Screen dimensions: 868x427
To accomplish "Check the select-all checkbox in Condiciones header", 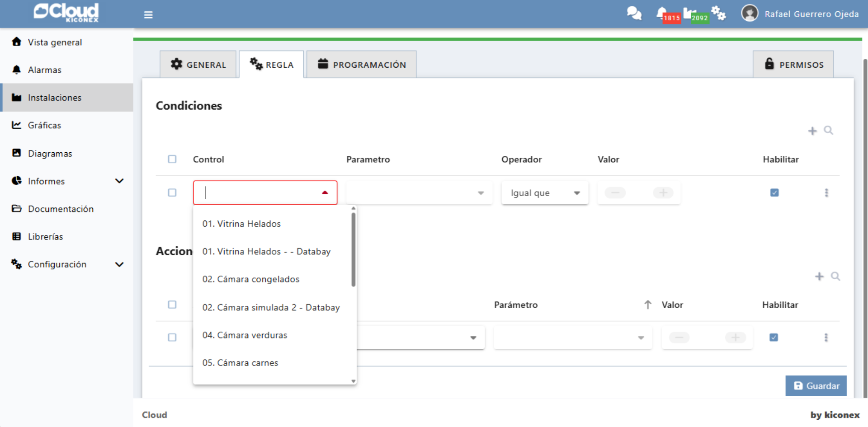I will [172, 159].
